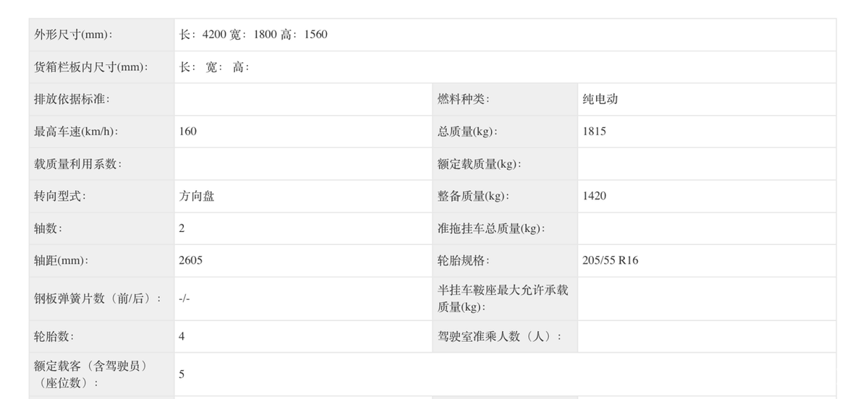Click the 总质量(kg) label cell

[467, 132]
